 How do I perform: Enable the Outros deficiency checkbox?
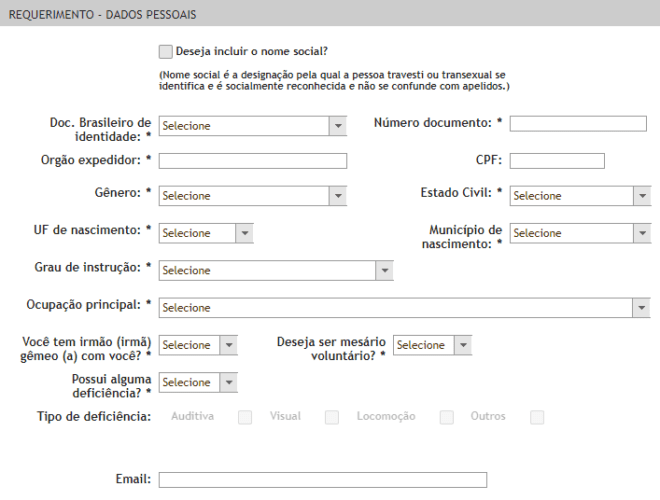(x=537, y=417)
